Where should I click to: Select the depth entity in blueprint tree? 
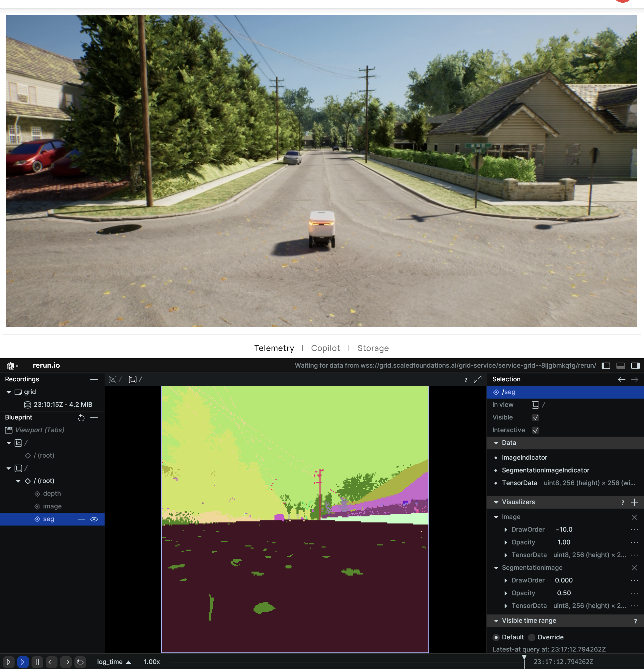coord(52,493)
